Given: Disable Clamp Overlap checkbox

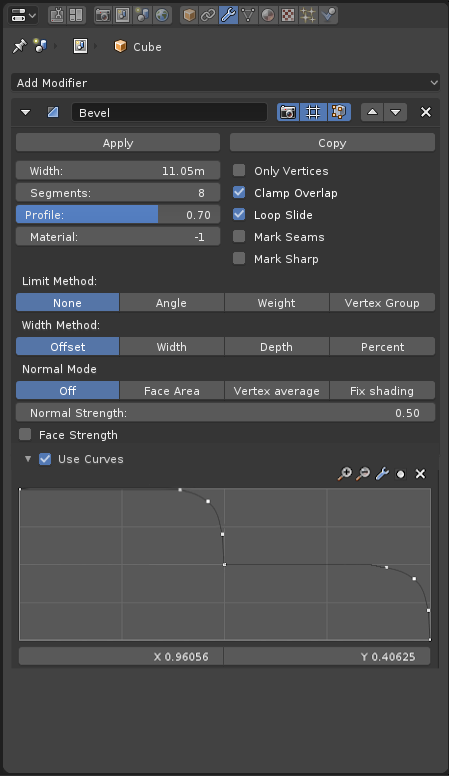Looking at the screenshot, I should click(x=239, y=192).
